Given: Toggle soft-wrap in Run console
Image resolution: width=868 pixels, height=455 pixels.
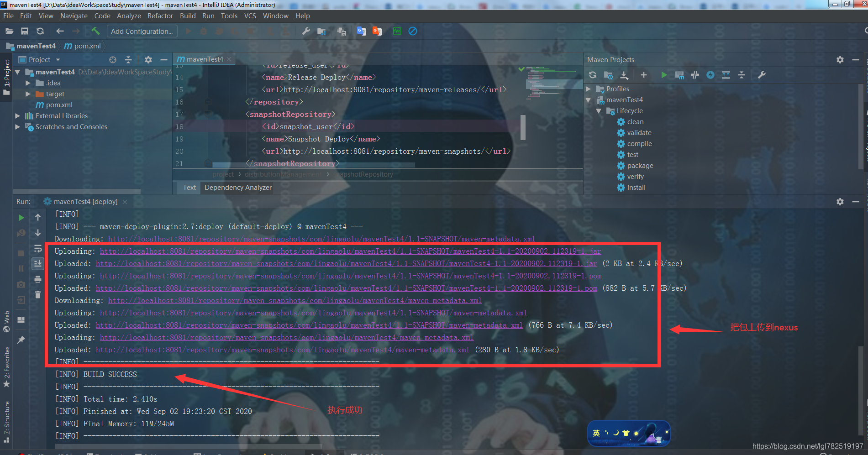Looking at the screenshot, I should click(38, 248).
